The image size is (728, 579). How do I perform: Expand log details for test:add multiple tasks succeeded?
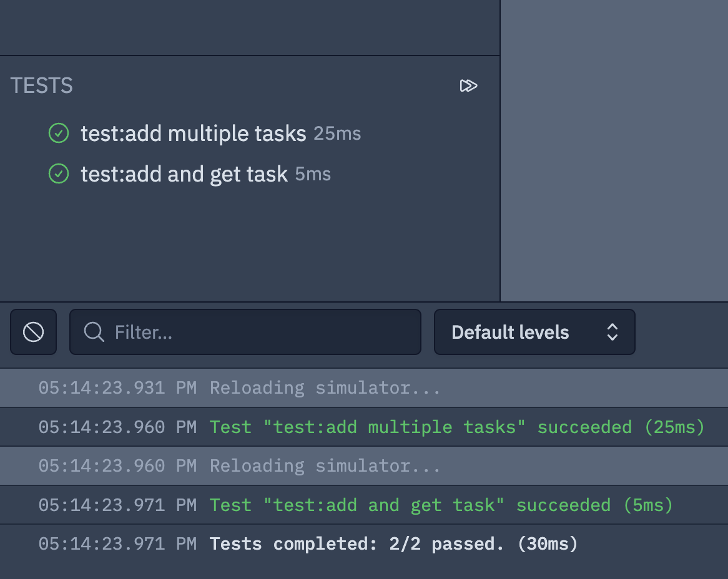pos(364,427)
